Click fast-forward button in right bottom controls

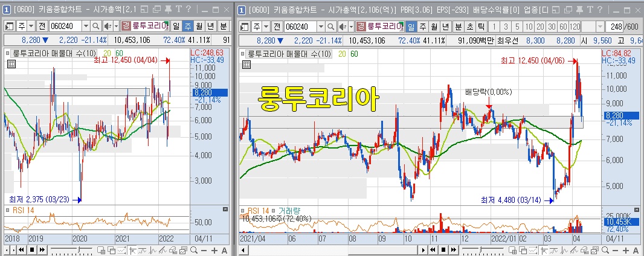point(454,249)
